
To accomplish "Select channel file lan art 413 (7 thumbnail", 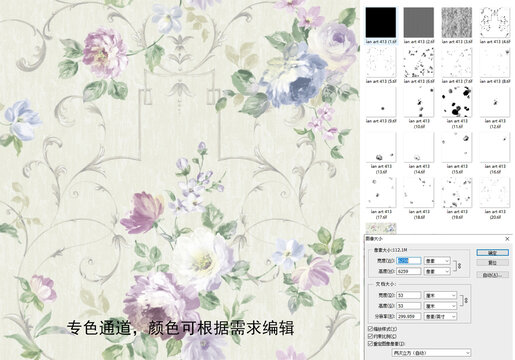I will (457, 62).
